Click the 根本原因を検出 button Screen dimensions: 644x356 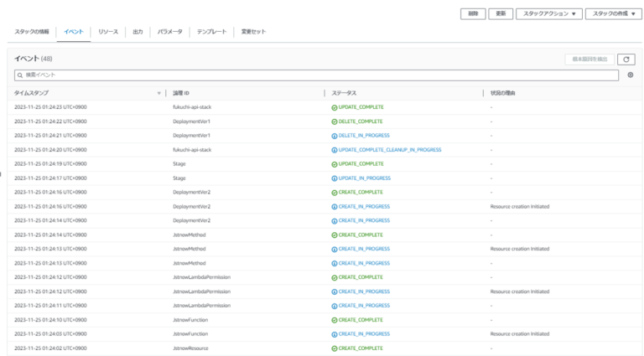[589, 59]
